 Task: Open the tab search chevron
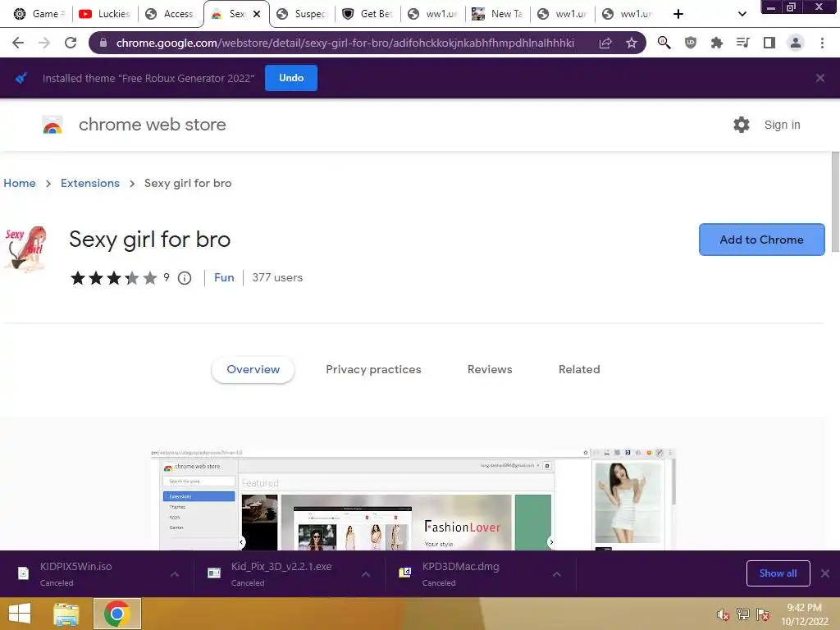click(742, 14)
